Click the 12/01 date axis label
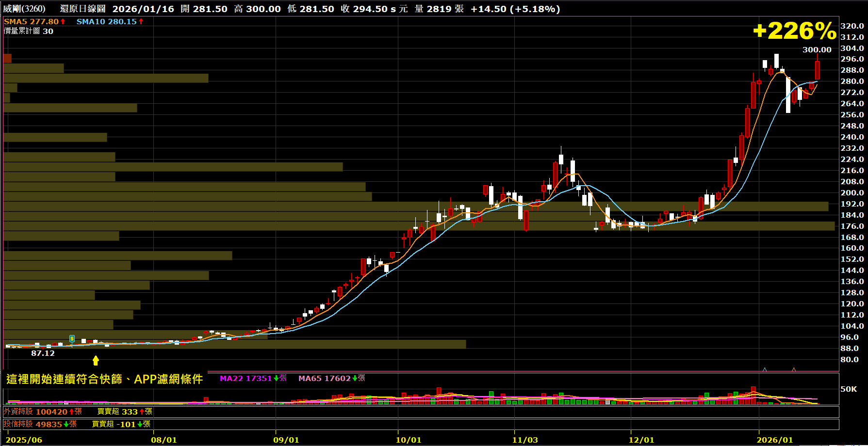This screenshot has height=446, width=868. click(641, 440)
